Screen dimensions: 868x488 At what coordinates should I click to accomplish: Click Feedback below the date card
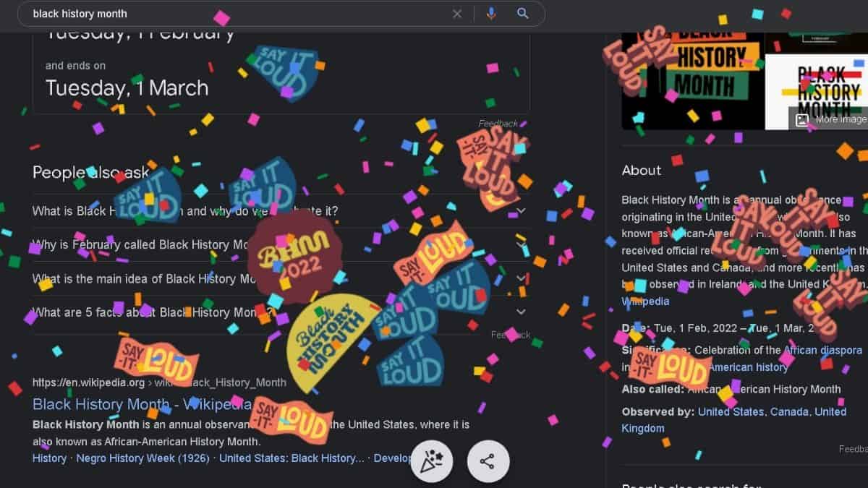(x=498, y=124)
